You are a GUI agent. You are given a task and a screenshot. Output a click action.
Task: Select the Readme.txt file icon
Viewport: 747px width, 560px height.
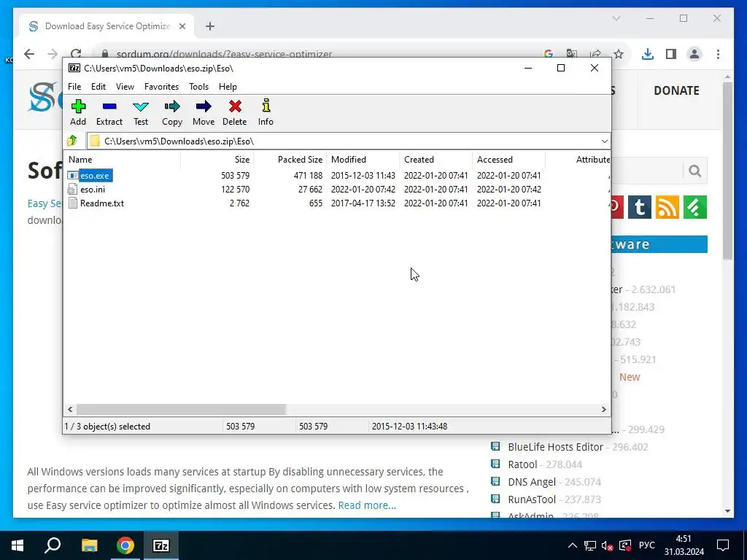click(72, 203)
